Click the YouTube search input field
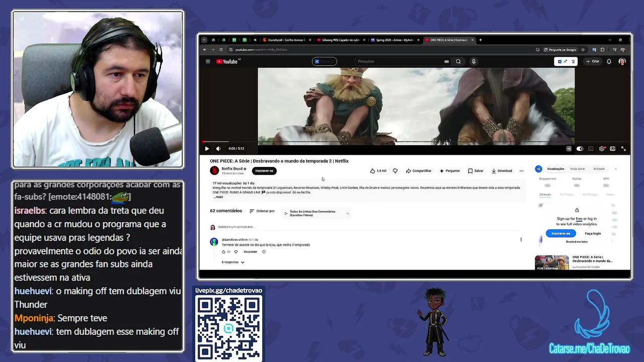644x362 pixels. (397, 61)
